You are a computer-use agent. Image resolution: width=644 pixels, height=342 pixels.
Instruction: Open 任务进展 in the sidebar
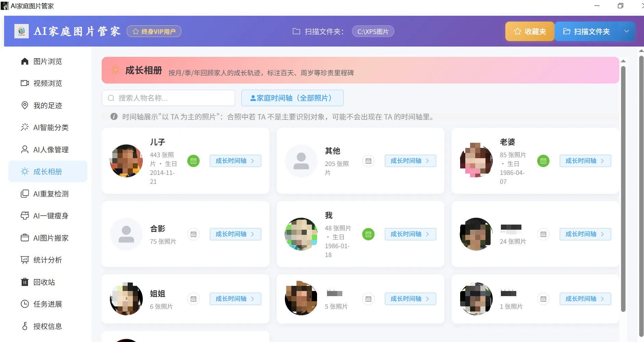tap(48, 304)
